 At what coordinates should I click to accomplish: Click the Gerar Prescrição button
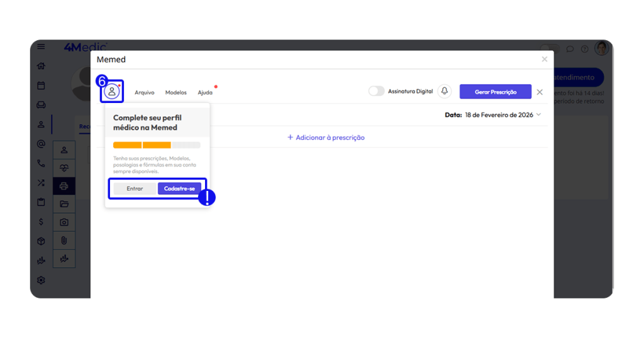(x=495, y=92)
